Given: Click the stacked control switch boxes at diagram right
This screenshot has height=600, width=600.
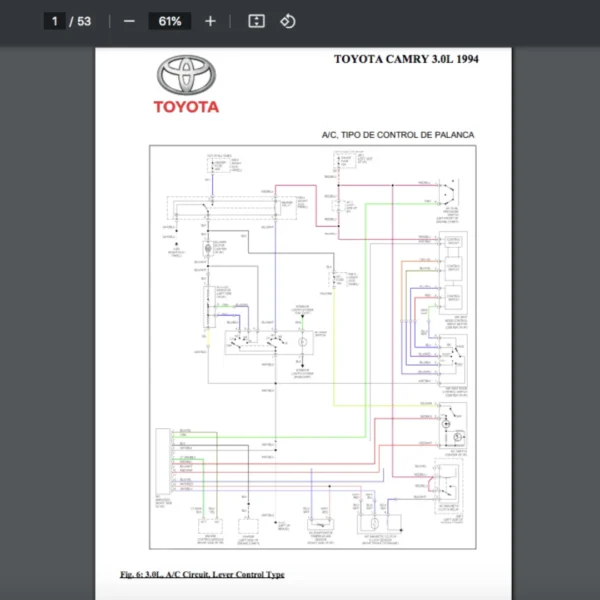Looking at the screenshot, I should click(x=452, y=272).
